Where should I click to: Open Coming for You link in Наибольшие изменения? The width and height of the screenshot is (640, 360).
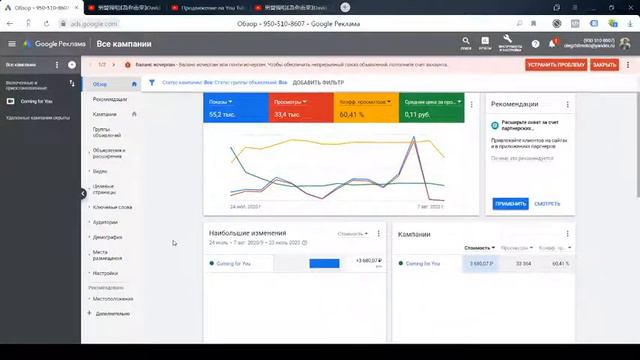(233, 264)
